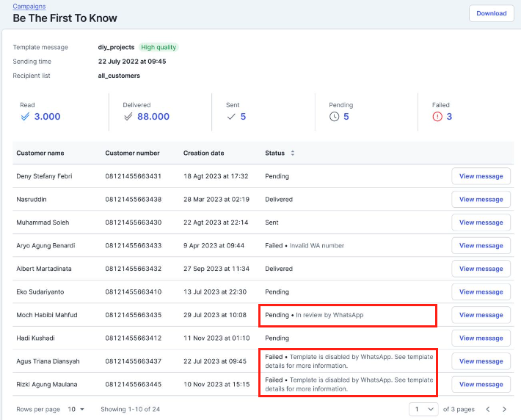Click the Sent checkmark icon

click(231, 117)
